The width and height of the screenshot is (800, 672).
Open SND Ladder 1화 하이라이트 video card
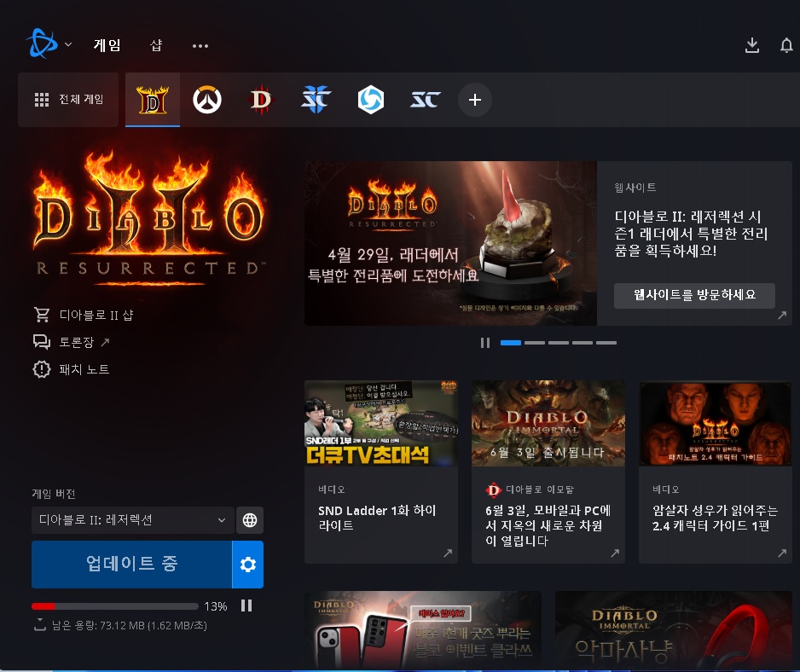pos(381,472)
